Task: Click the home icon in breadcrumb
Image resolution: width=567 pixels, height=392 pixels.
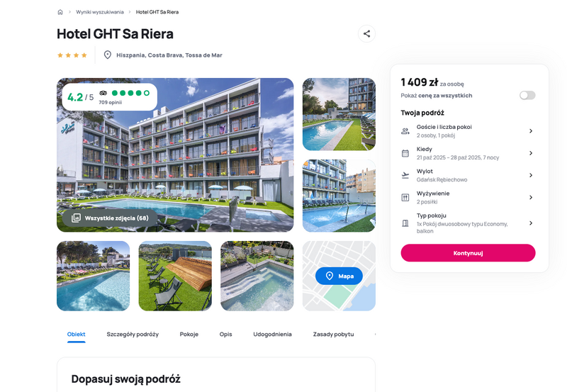Action: (60, 12)
